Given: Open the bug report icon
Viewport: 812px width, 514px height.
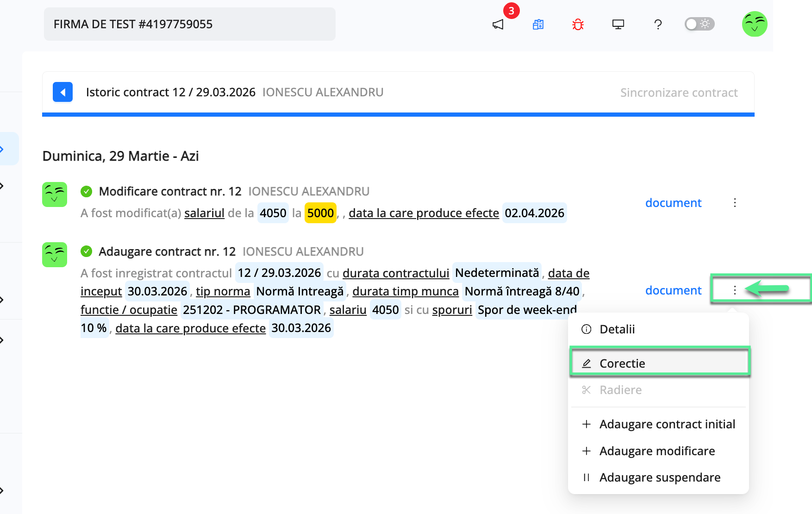Looking at the screenshot, I should pos(578,24).
